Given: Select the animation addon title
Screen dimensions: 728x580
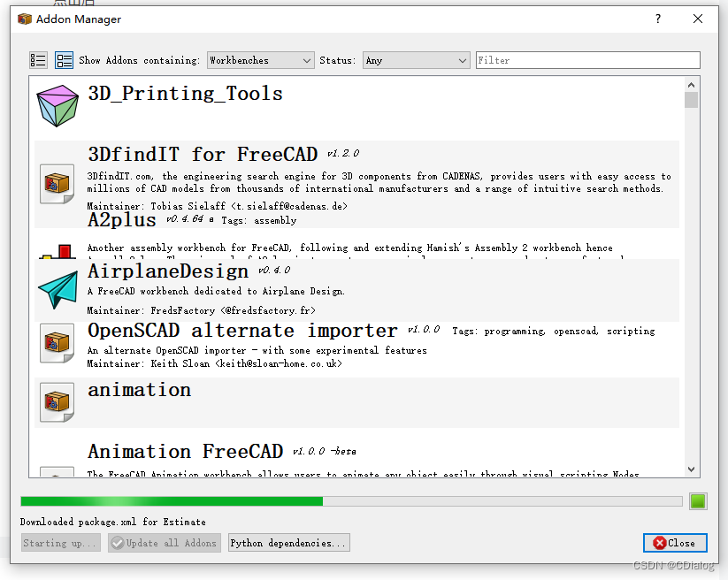Looking at the screenshot, I should pos(139,390).
